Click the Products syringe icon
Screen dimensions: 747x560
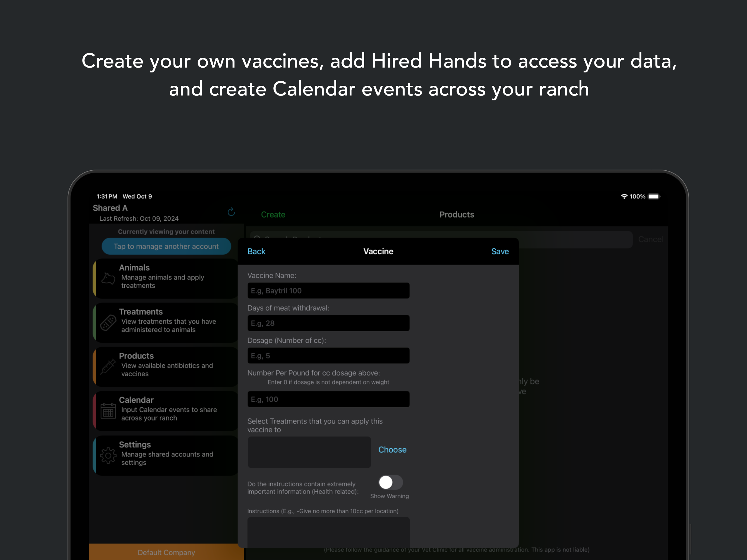[108, 367]
